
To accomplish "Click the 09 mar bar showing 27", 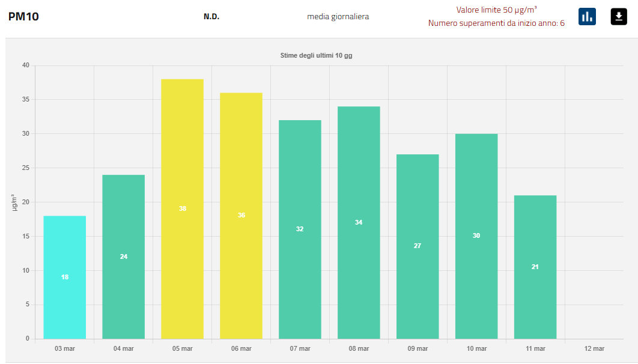I will (x=418, y=246).
